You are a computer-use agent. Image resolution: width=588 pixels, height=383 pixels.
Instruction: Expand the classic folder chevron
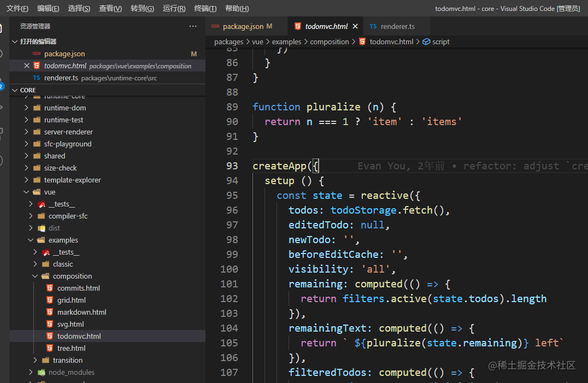tap(36, 264)
